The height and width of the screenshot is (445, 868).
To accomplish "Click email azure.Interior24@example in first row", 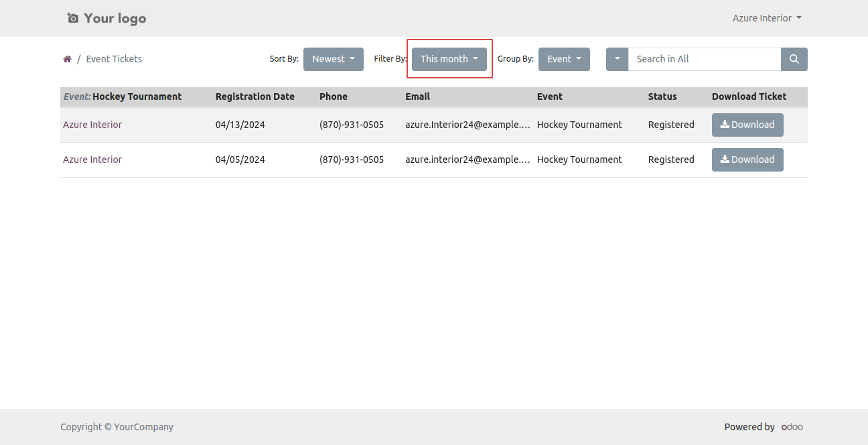I will click(467, 125).
